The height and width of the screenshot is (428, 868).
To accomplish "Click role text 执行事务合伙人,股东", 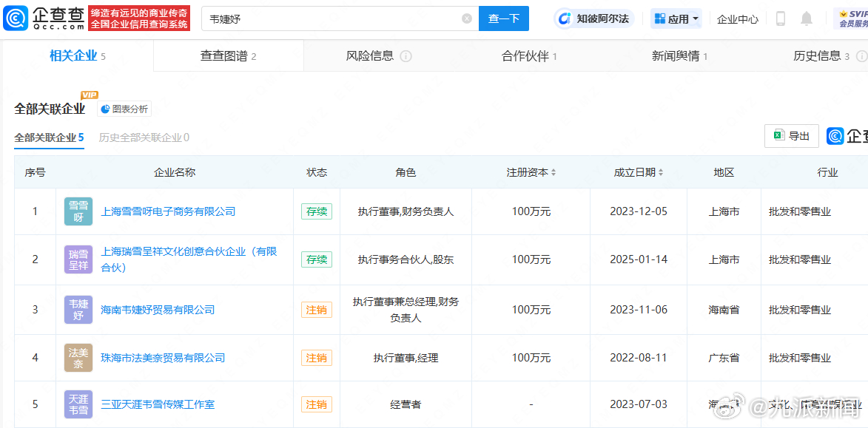I will 406,259.
